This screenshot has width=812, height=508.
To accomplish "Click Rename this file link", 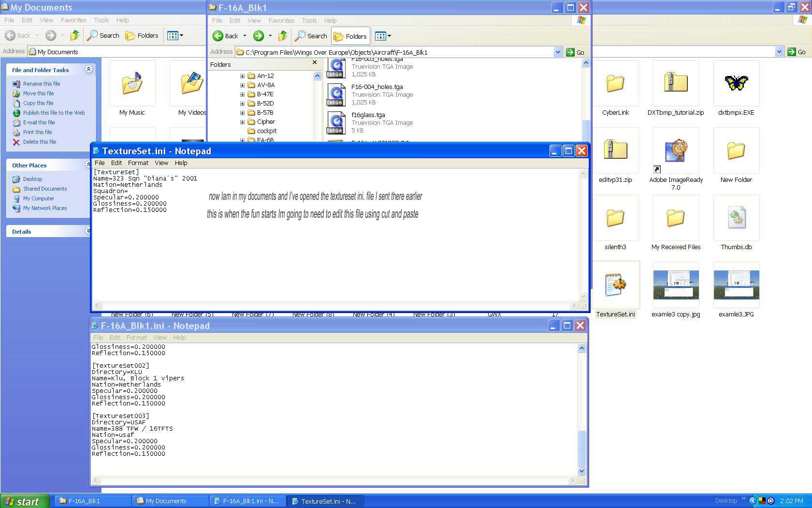I will tap(42, 84).
